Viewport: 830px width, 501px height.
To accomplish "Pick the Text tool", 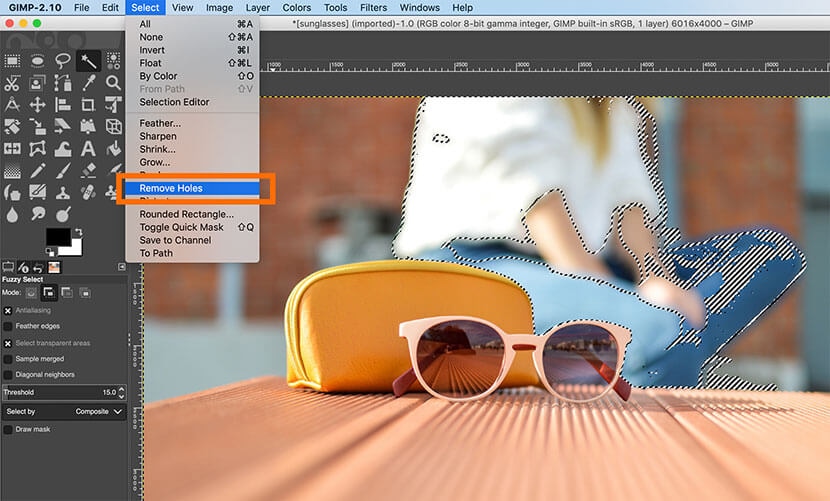I will click(x=88, y=149).
